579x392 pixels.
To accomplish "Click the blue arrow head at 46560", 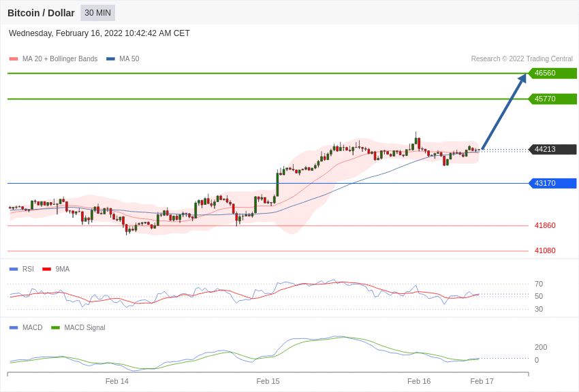I will 522,78.
